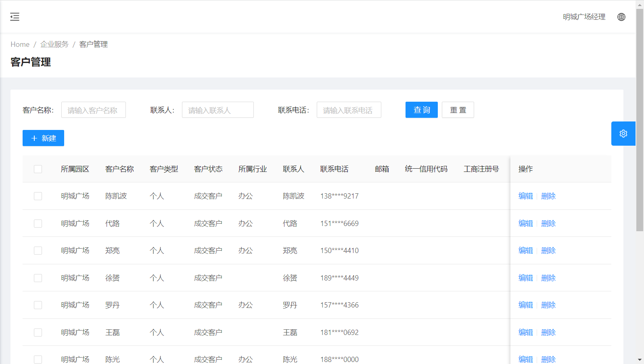The image size is (644, 364).
Task: Delete the 陈凯波 customer record
Action: pos(548,196)
